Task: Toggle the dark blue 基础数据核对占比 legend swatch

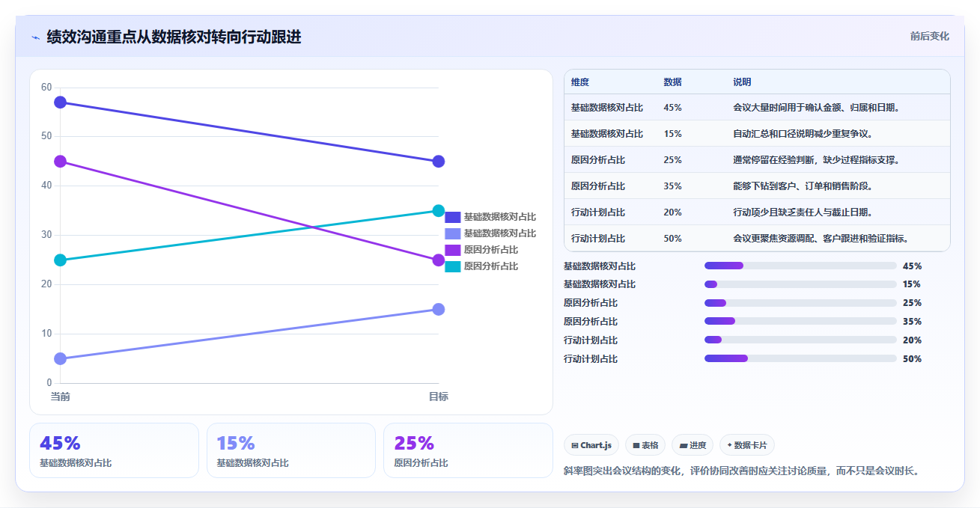Action: [x=453, y=217]
